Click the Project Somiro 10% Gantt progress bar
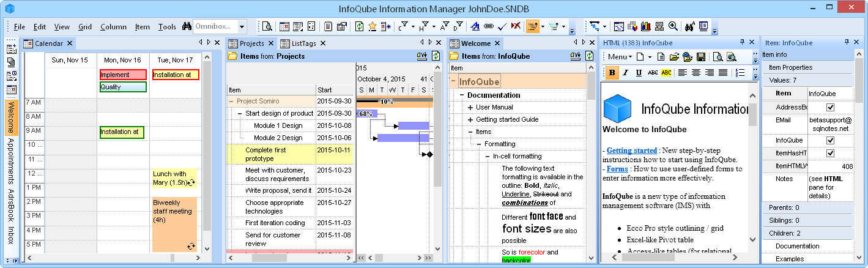Image resolution: width=868 pixels, height=268 pixels. [394, 102]
